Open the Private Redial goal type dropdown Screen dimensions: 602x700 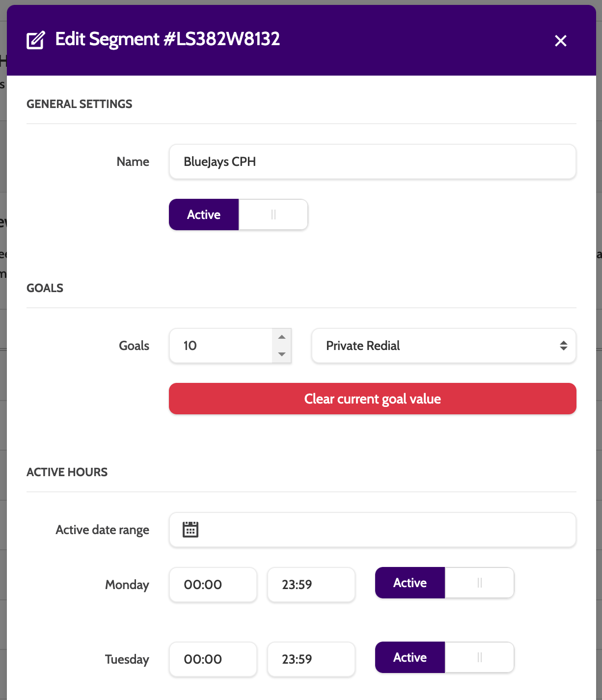tap(443, 346)
